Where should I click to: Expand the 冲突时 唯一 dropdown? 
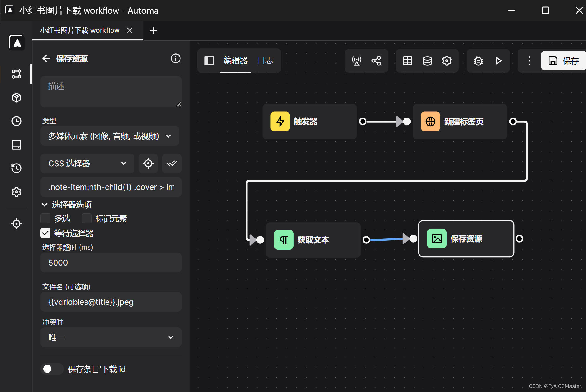click(111, 337)
